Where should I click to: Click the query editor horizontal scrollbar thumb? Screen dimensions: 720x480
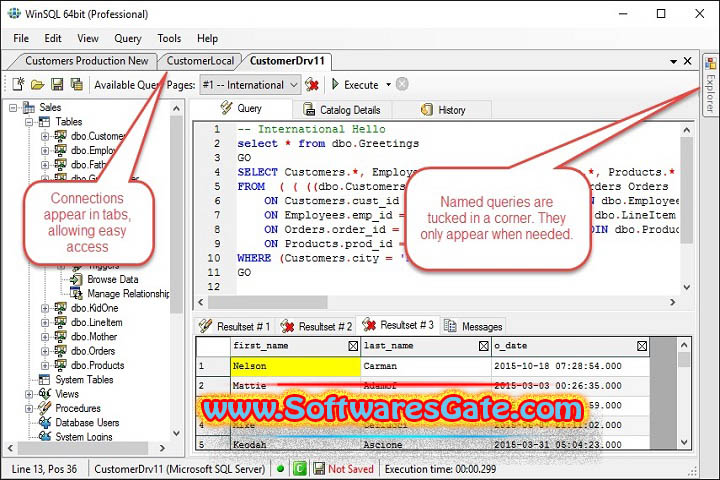[x=268, y=302]
